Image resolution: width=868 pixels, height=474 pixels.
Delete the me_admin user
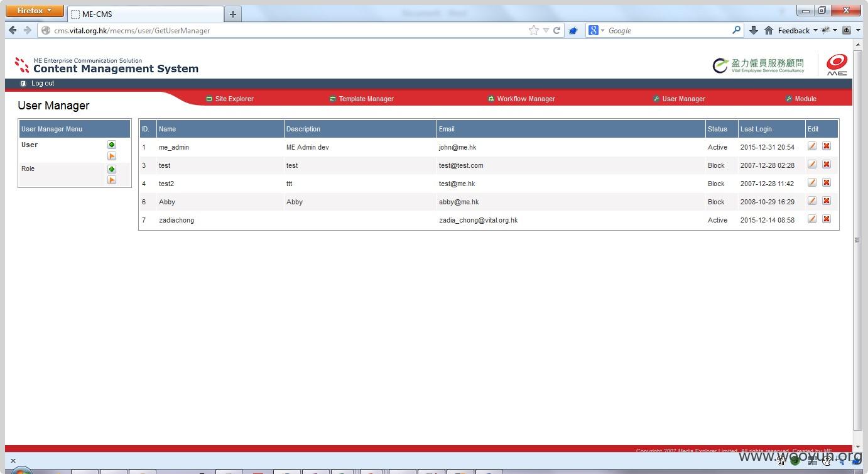tap(827, 146)
